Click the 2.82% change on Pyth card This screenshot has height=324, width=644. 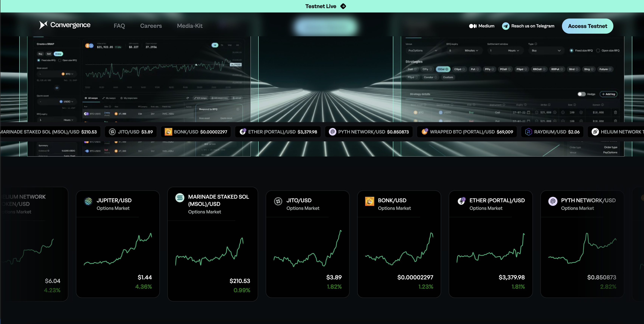point(608,287)
